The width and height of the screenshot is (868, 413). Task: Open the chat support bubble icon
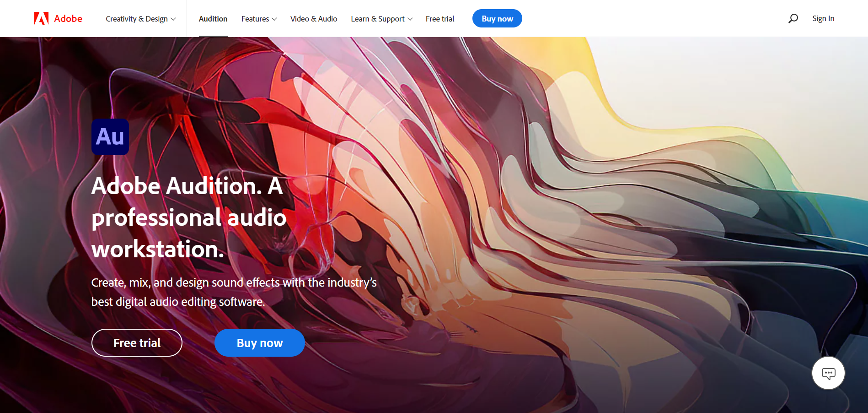[x=828, y=373]
